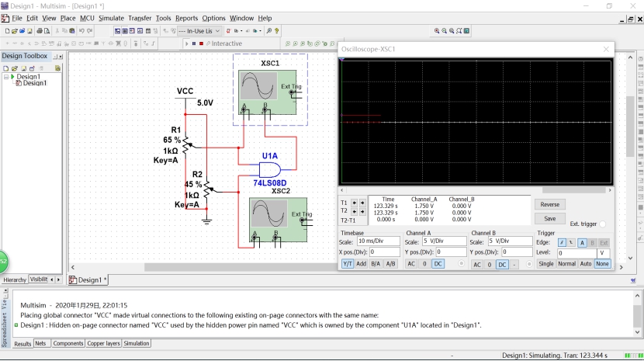This screenshot has width=644, height=361.
Task: Select the XSC2 oscilloscope instrument on schematic
Action: pos(278,220)
